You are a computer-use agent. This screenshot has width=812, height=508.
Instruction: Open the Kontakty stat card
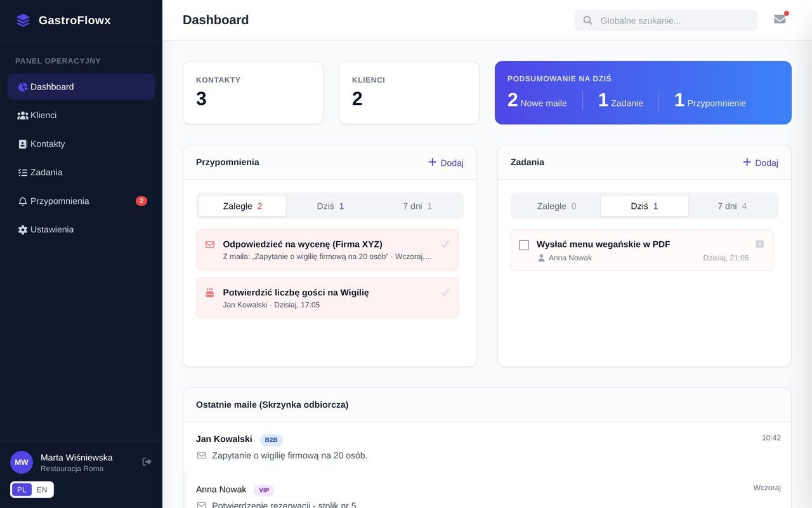tap(253, 93)
